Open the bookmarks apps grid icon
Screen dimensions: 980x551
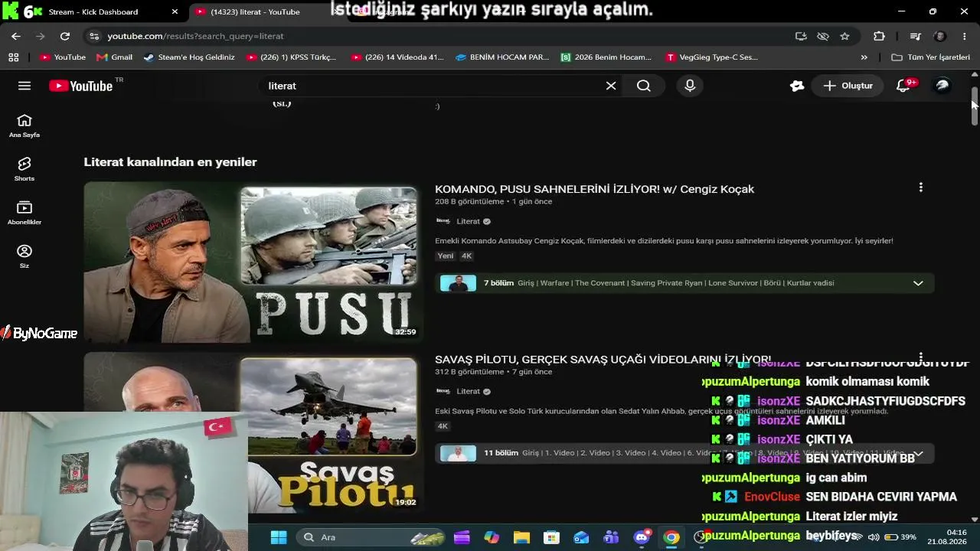pyautogui.click(x=14, y=57)
